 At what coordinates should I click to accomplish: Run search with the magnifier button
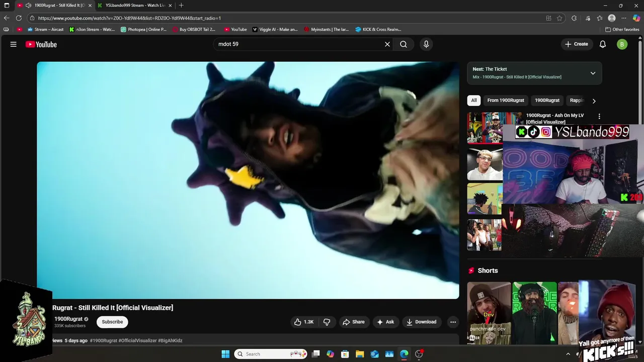coord(404,44)
